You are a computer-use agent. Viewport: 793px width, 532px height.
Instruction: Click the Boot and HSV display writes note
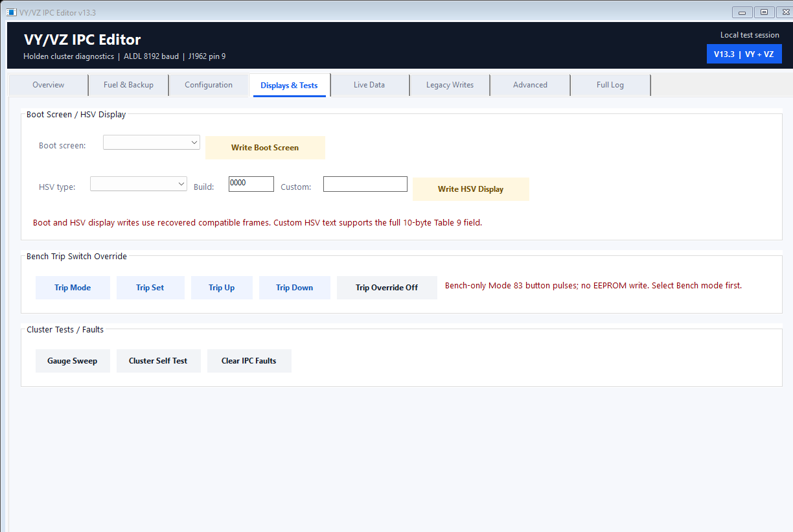pos(258,222)
